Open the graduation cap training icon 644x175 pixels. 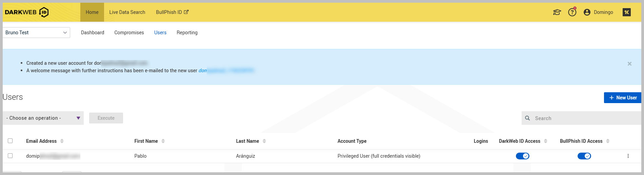(557, 12)
